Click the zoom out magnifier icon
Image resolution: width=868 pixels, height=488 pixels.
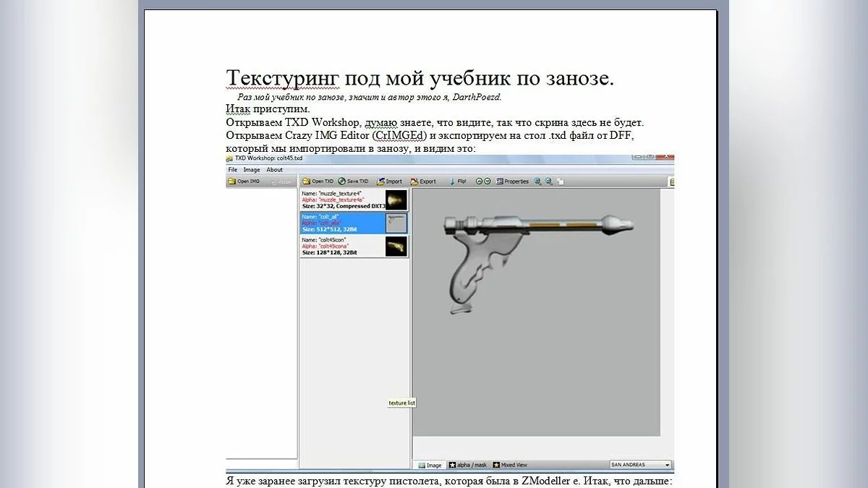(550, 181)
